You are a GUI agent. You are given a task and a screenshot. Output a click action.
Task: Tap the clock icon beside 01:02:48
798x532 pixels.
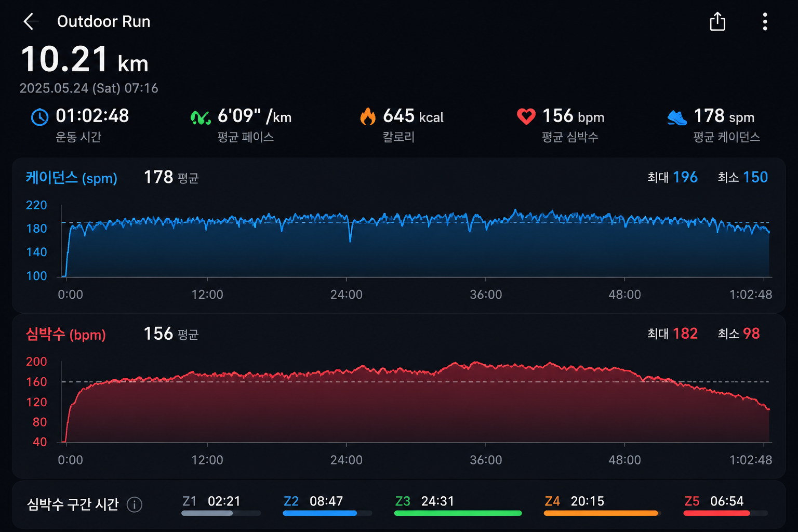(x=40, y=117)
